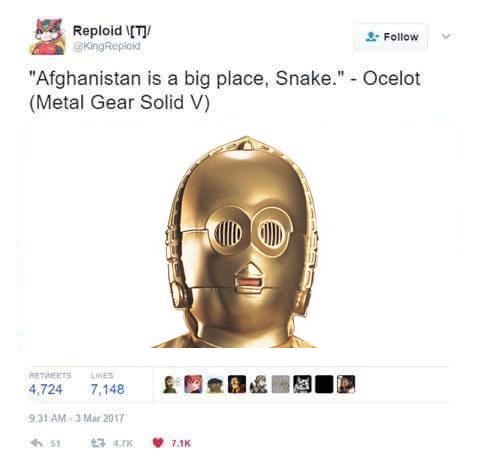The width and height of the screenshot is (480, 464).
Task: Select the third liker avatar with hat
Action: (215, 384)
